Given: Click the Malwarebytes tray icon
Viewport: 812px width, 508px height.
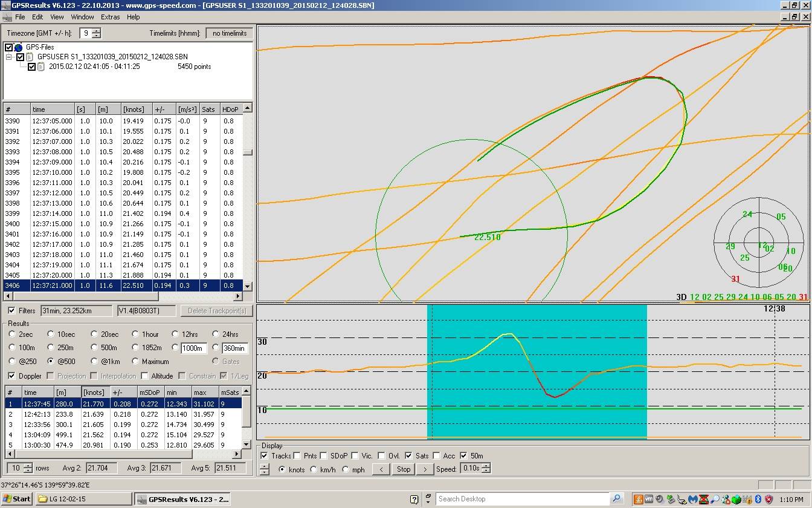Looking at the screenshot, I should pyautogui.click(x=693, y=500).
